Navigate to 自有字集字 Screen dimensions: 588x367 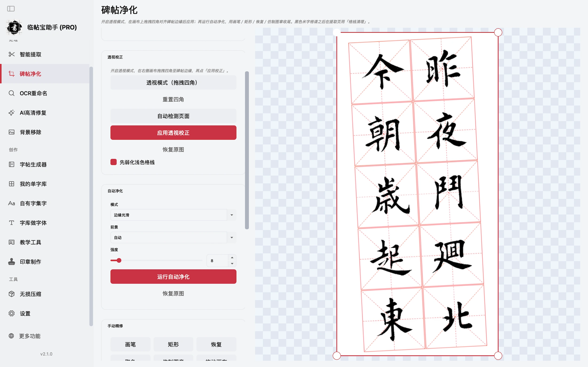tap(45, 203)
